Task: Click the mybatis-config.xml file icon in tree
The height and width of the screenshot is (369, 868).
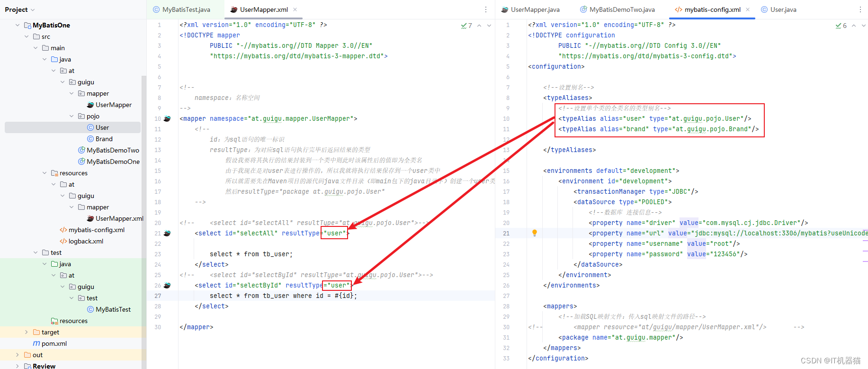Action: click(63, 230)
